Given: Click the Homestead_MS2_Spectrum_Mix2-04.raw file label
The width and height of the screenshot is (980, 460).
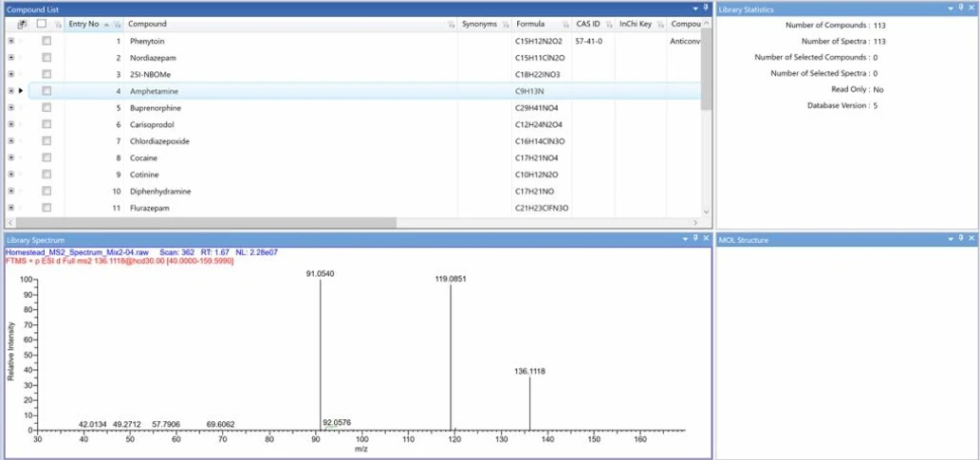Looking at the screenshot, I should click(77, 252).
